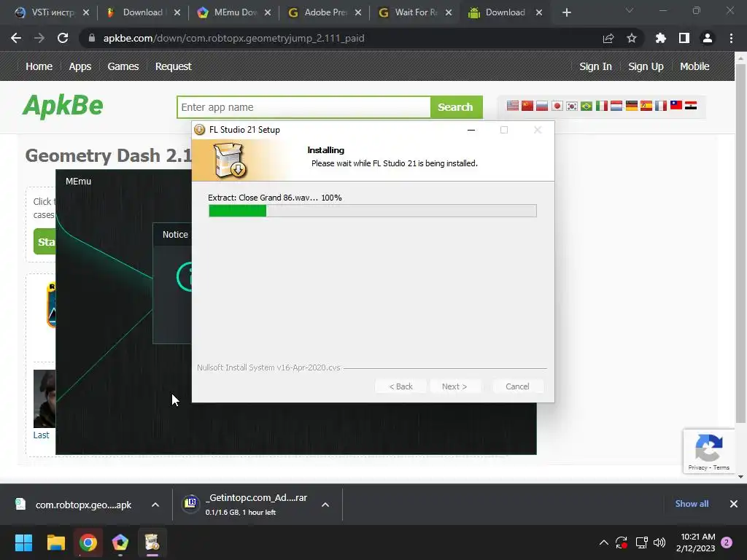Image resolution: width=747 pixels, height=560 pixels.
Task: Open Chrome tab search chevron
Action: [630, 10]
